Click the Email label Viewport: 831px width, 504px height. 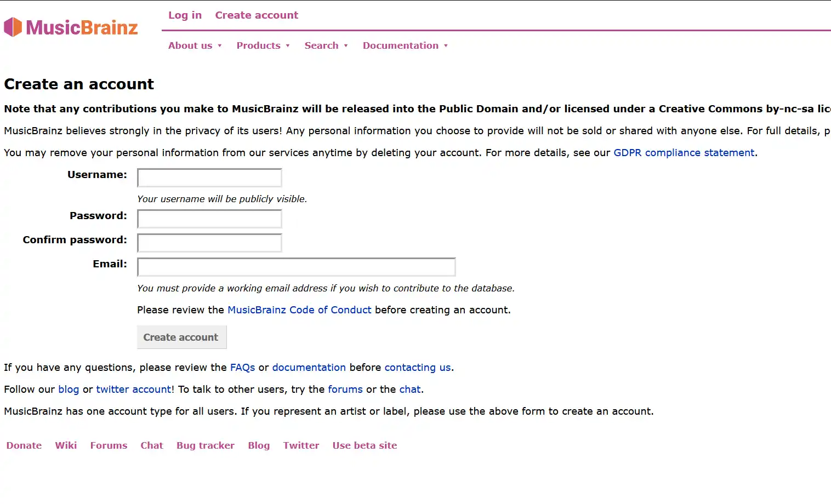tap(110, 264)
